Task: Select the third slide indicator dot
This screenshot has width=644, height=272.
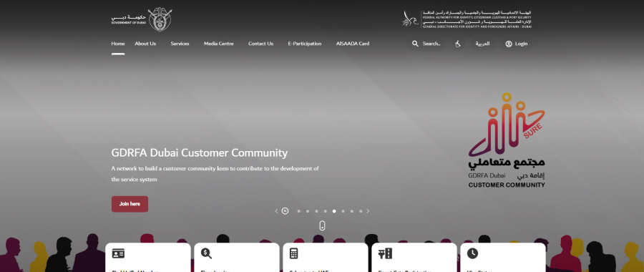Action: (x=316, y=211)
